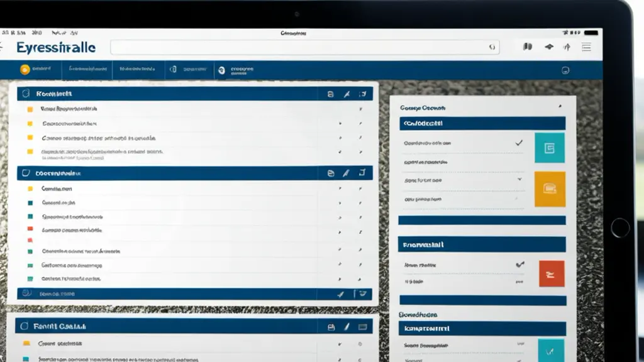
Task: Click the save icon in the top panel header
Action: [330, 94]
